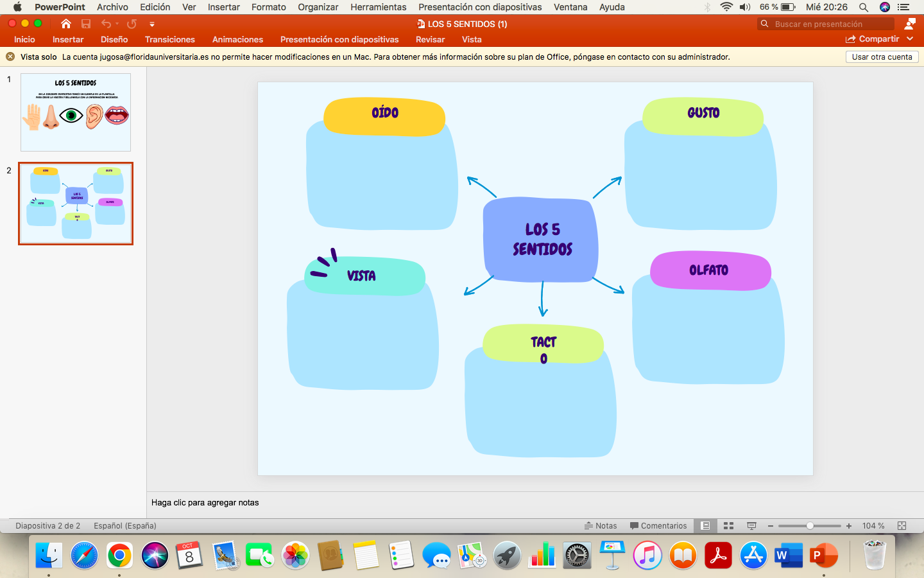Open the Undo history dropdown arrow
Viewport: 924px width, 578px height.
(x=117, y=24)
